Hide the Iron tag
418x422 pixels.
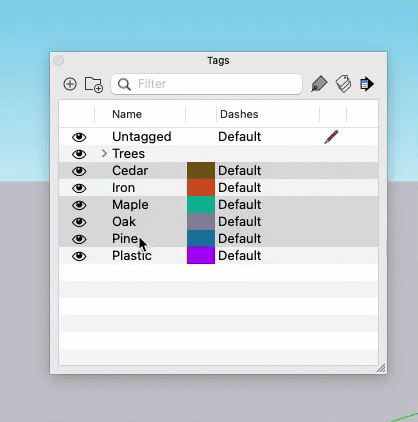coord(79,188)
